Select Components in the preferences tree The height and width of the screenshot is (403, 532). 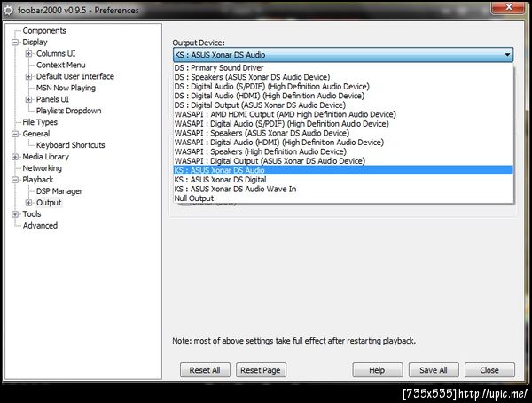click(x=44, y=30)
